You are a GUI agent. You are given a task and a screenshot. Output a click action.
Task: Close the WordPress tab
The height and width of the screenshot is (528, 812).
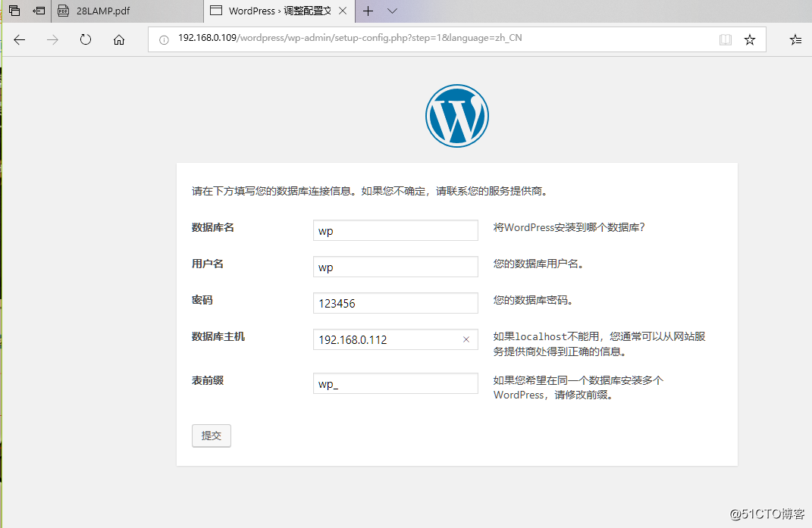[x=343, y=11]
